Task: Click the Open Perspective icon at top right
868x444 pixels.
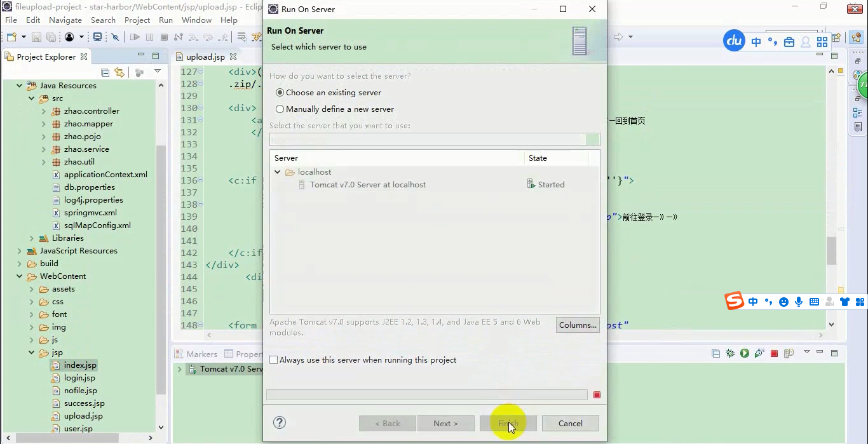Action: 836,37
